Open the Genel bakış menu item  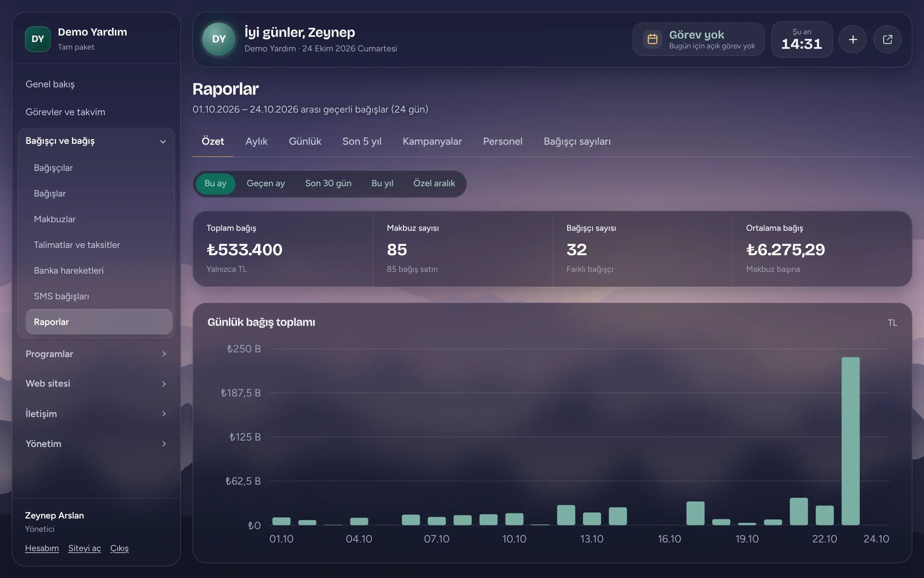[x=96, y=84]
